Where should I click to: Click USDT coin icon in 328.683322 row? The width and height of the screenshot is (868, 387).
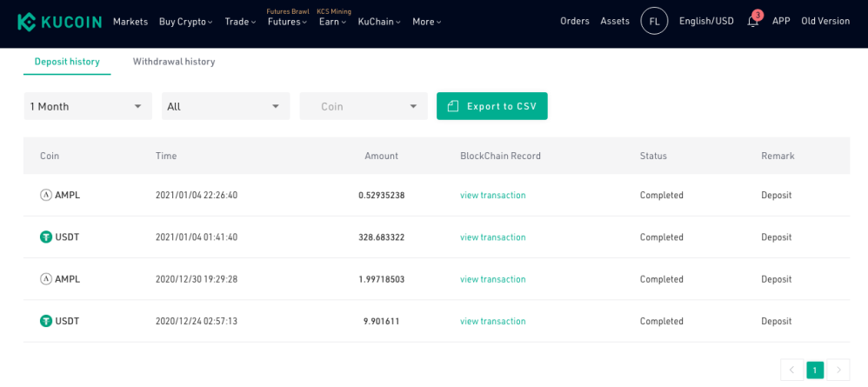click(x=46, y=237)
